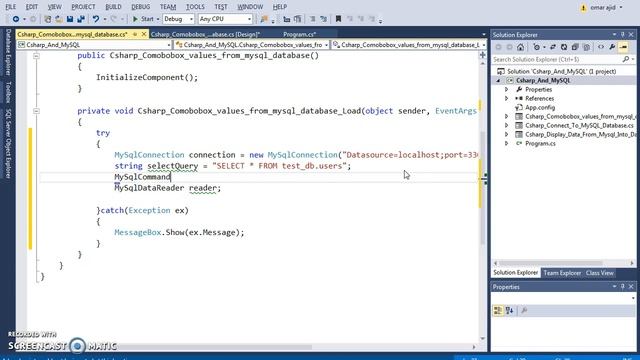Select App.config in Solution Explorer
Screen dimensions: 640x360
point(540,107)
